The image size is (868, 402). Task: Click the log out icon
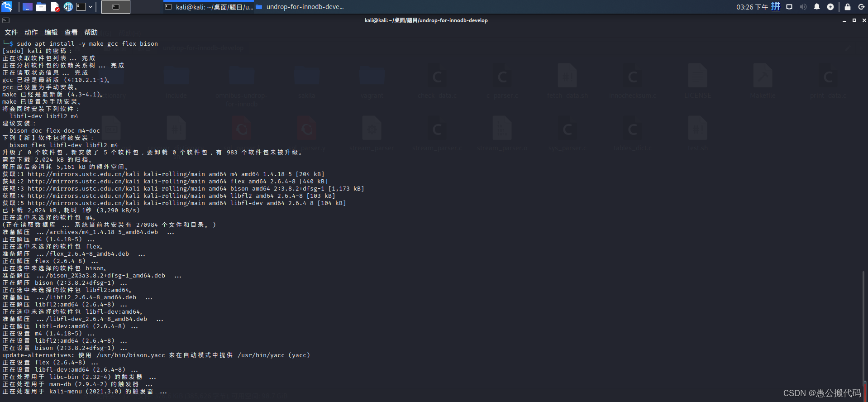click(x=861, y=7)
